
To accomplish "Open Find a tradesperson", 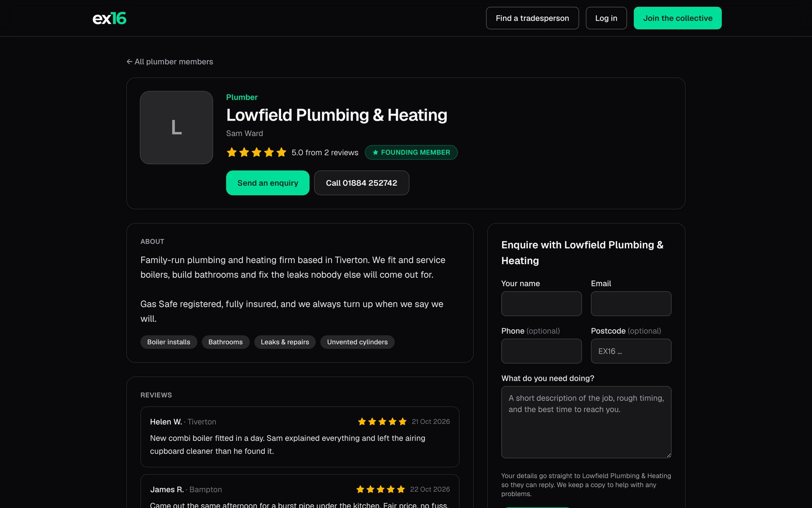I will tap(532, 18).
